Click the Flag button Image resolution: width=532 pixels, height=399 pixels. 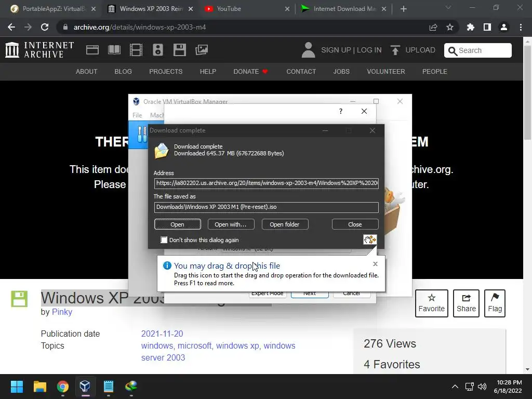[x=495, y=303]
